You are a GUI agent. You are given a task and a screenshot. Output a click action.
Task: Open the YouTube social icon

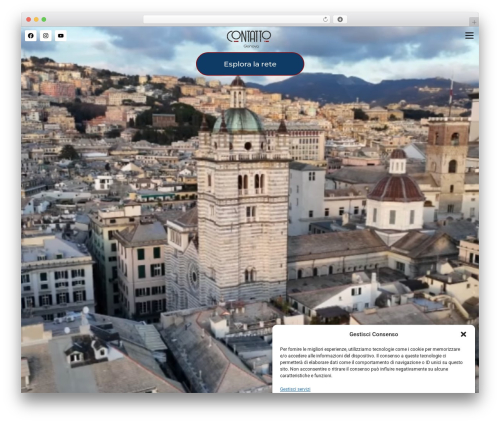point(61,36)
